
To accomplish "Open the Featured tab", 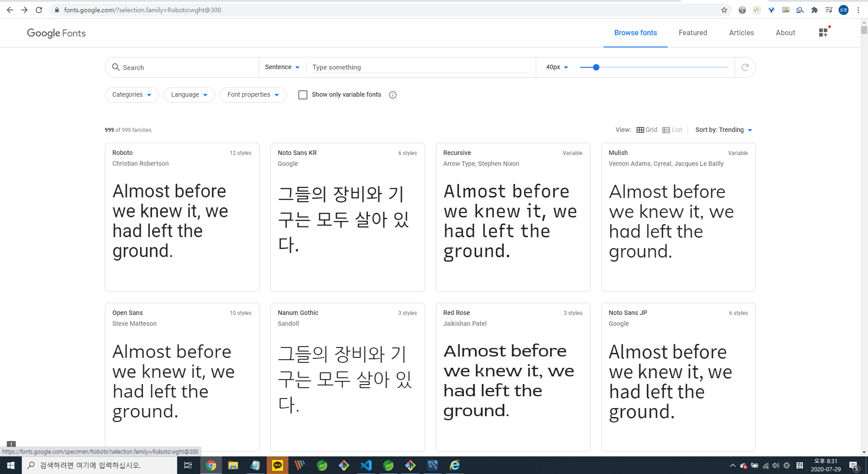I will (x=693, y=33).
